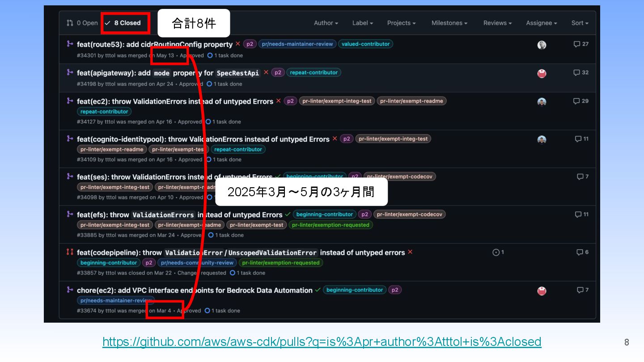Click failed checks X on feat(route53) PR
This screenshot has height=362, width=644.
[238, 44]
